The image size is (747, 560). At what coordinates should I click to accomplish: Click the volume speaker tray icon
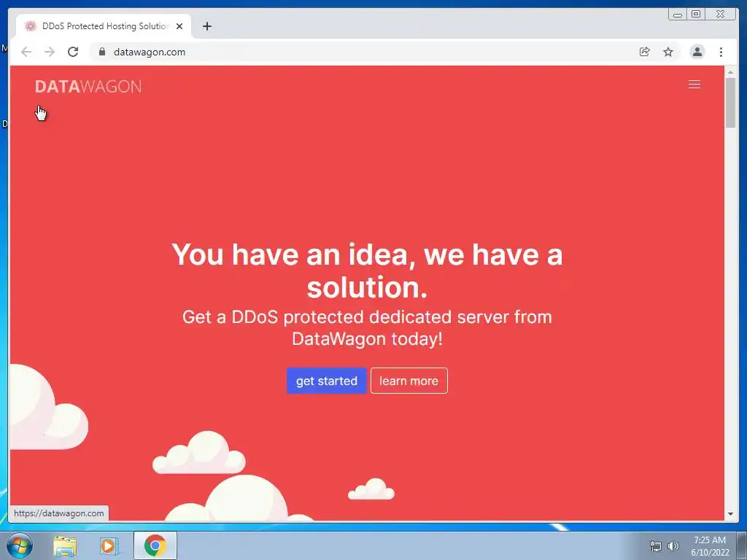click(x=673, y=546)
